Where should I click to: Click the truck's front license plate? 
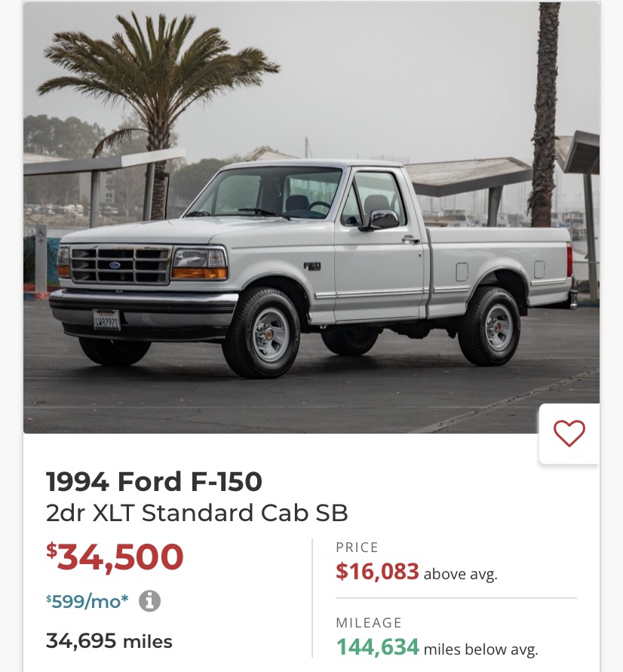point(106,319)
